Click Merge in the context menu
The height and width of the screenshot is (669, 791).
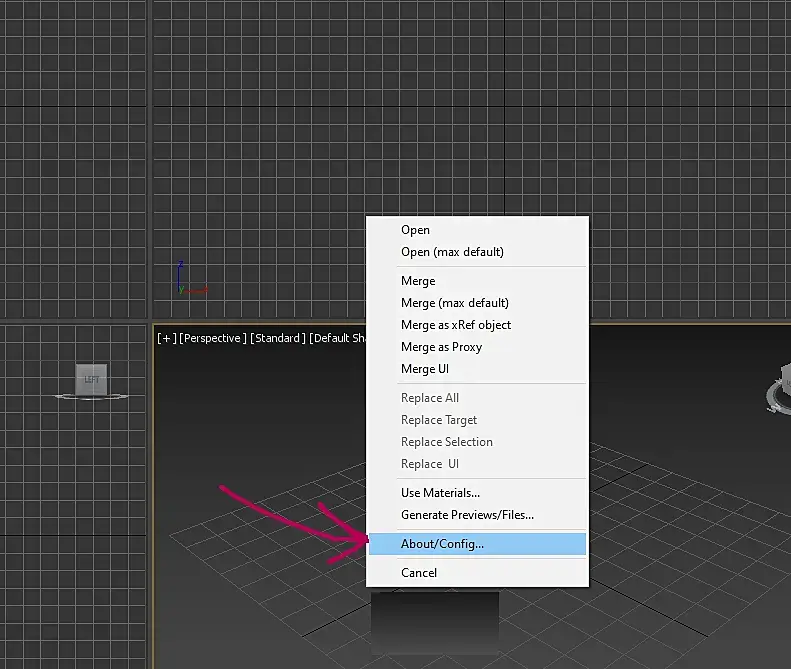point(477,281)
